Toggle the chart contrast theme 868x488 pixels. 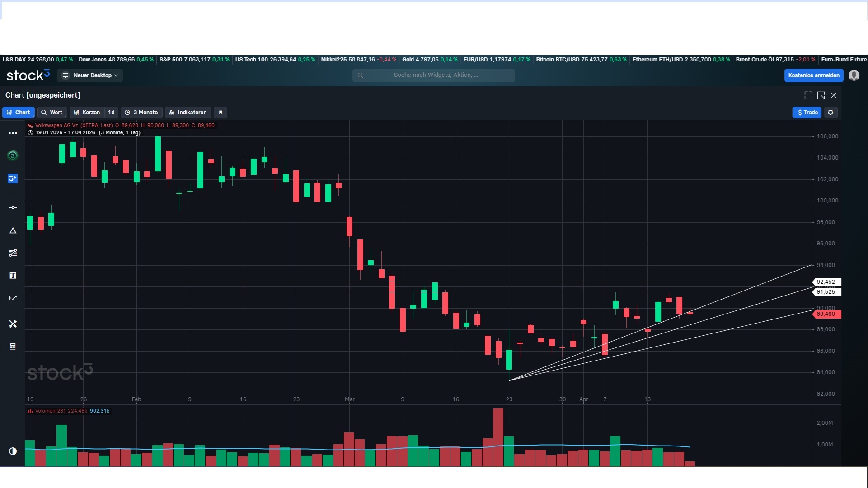pos(13,451)
